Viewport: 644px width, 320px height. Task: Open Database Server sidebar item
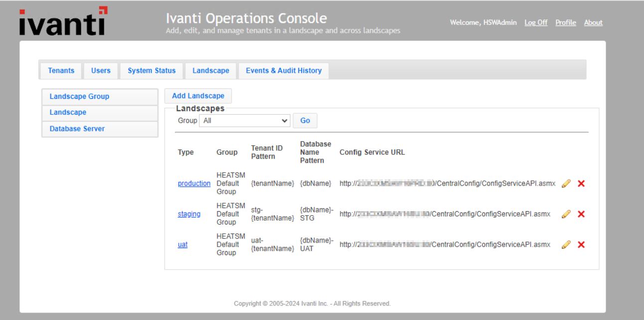tap(77, 129)
